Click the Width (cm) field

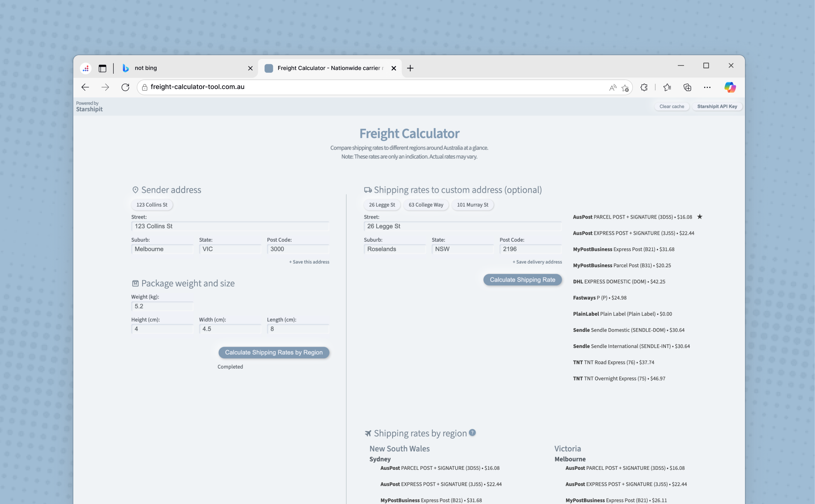coord(230,329)
